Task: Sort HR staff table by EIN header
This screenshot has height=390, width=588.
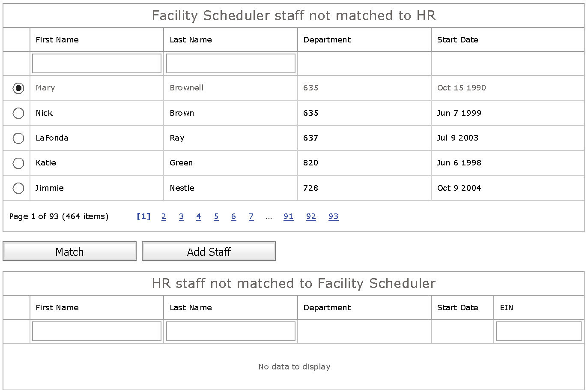Action: click(506, 308)
